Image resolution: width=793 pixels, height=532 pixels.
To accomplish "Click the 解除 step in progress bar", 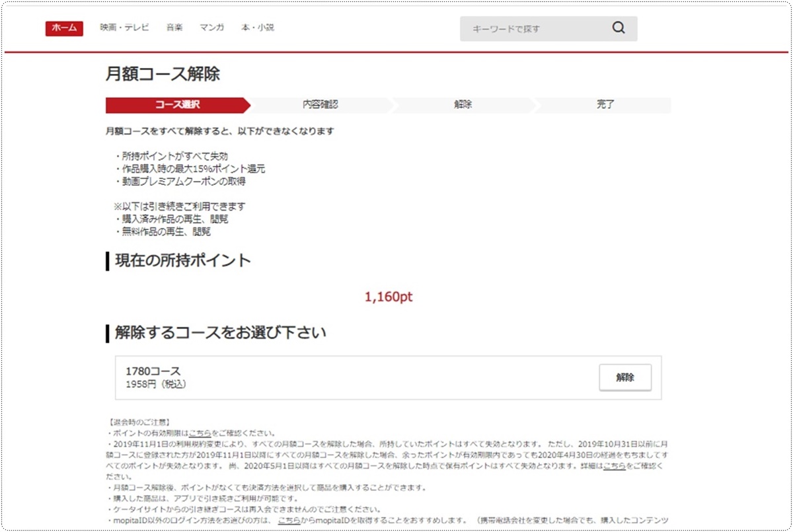I will click(463, 105).
